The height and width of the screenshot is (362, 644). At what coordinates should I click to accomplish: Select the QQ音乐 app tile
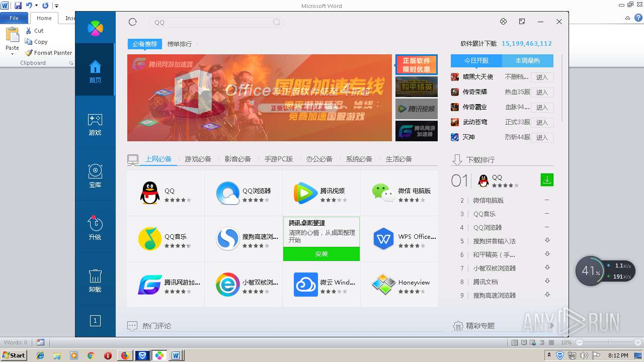[x=166, y=239]
